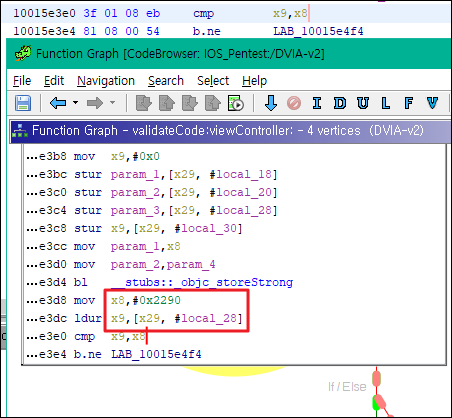
Task: Open the Edit menu
Action: [x=54, y=81]
